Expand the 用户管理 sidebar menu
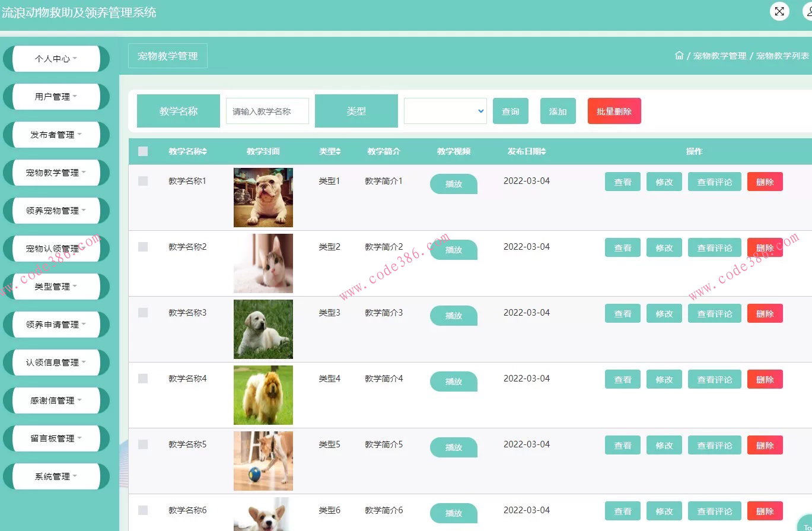Image resolution: width=812 pixels, height=531 pixels. (57, 97)
